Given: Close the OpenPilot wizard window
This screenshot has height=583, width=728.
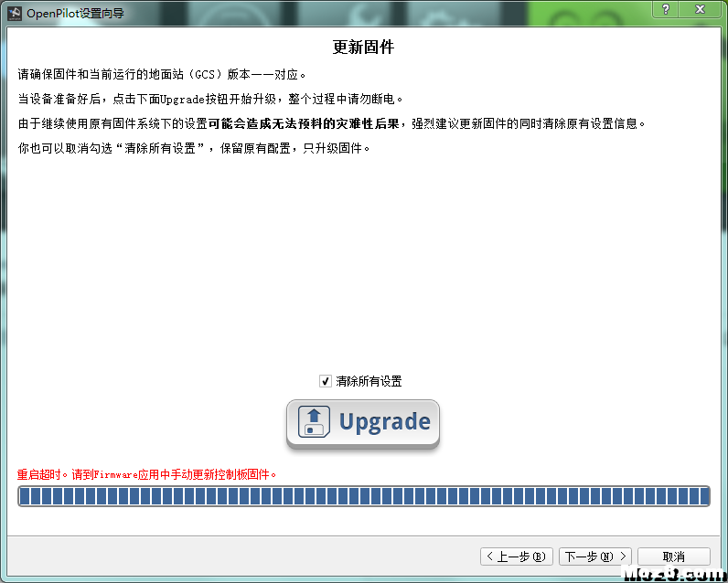Looking at the screenshot, I should point(701,9).
